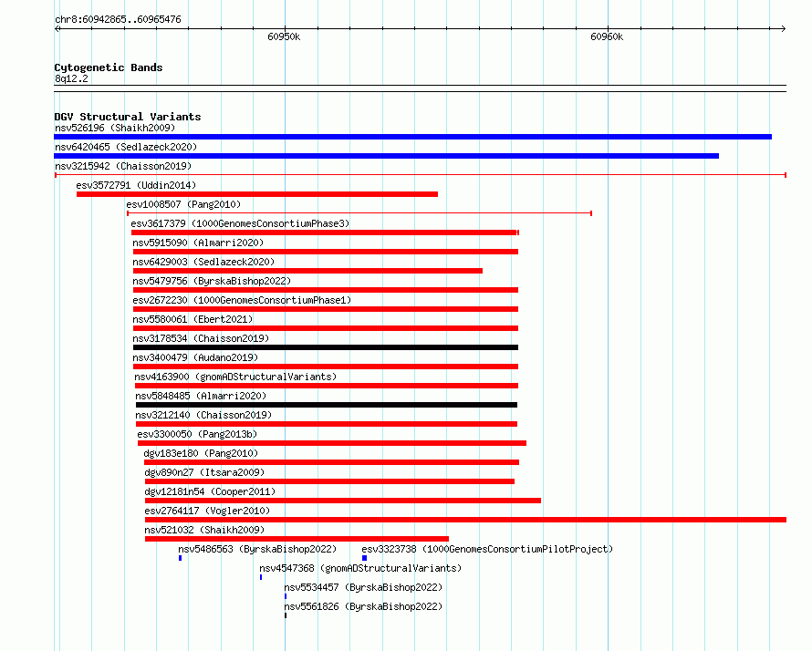
Task: Select the blue bar under nsv526196
Action: point(412,137)
